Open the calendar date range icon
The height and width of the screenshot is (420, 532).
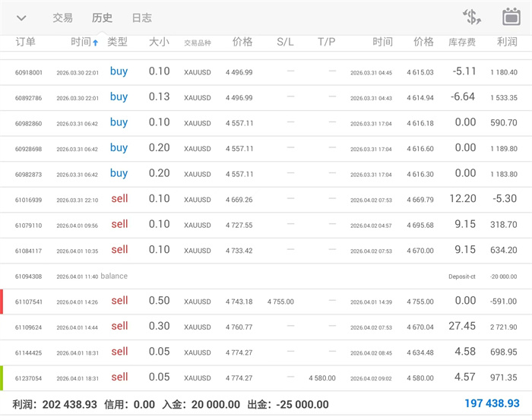[x=511, y=17]
